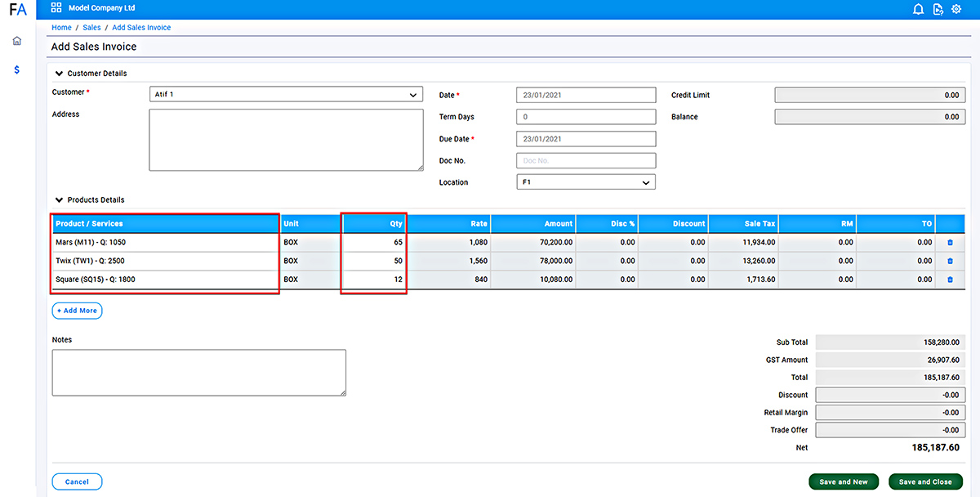Click the sale tax cell 13,260.00
Screen dimensions: 980x497
coord(743,261)
